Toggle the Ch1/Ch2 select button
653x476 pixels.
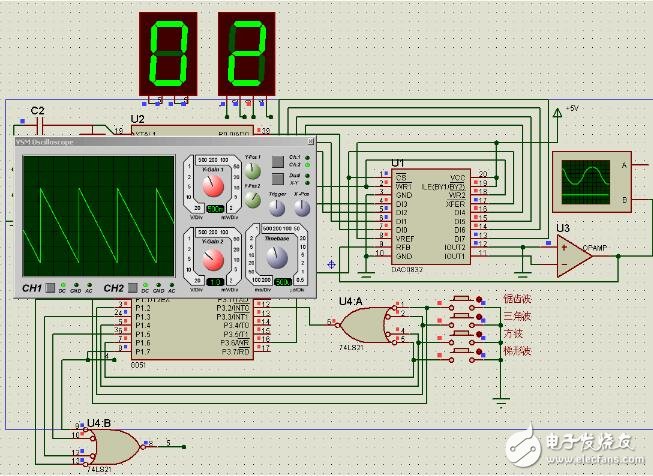point(278,162)
